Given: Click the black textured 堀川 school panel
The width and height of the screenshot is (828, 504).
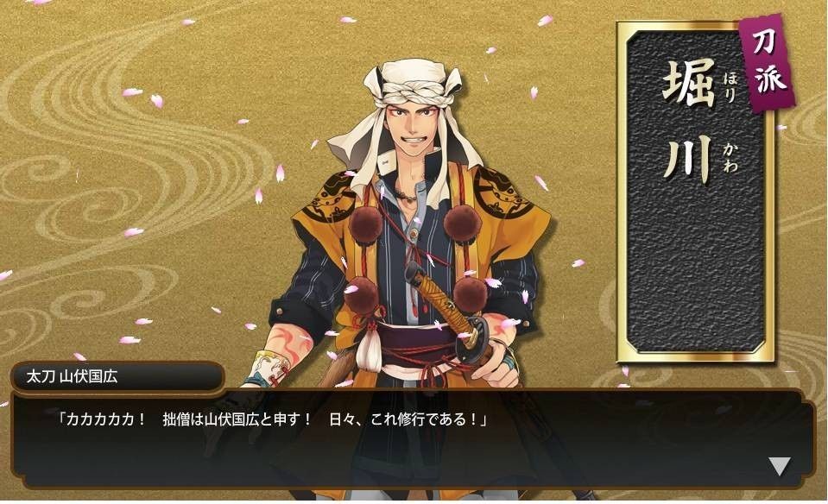Looking at the screenshot, I should (695, 192).
